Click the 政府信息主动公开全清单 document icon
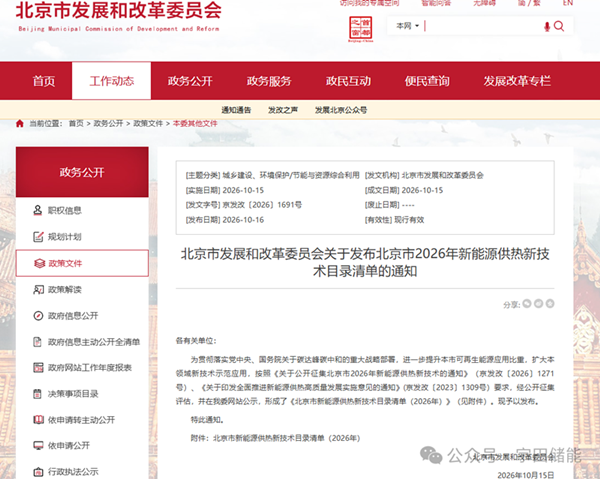 point(38,342)
